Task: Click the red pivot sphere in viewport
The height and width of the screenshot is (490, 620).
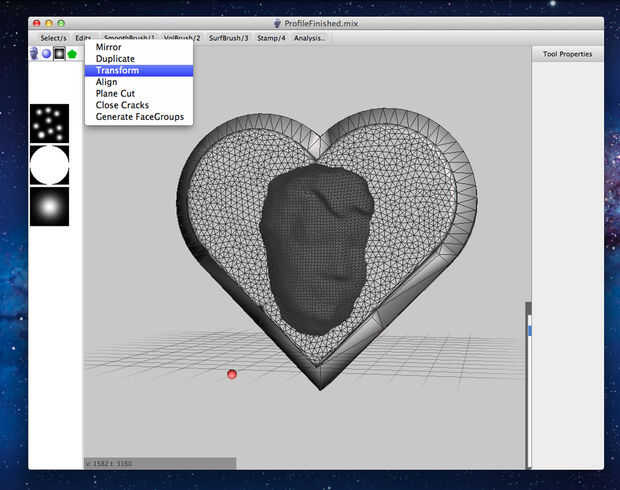Action: (x=232, y=374)
